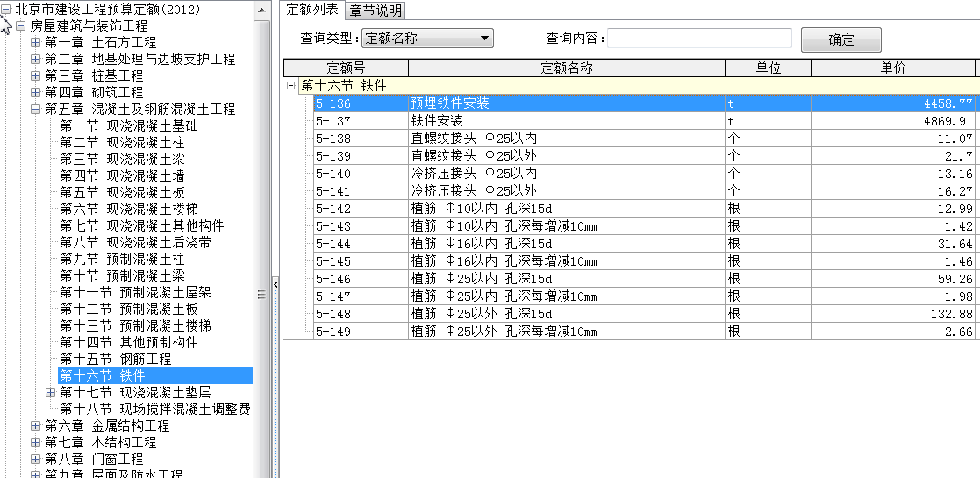Screen dimensions: 980x478
Task: Select row 5-142 植筋 Φ10以内 孔深15d
Action: tap(644, 209)
